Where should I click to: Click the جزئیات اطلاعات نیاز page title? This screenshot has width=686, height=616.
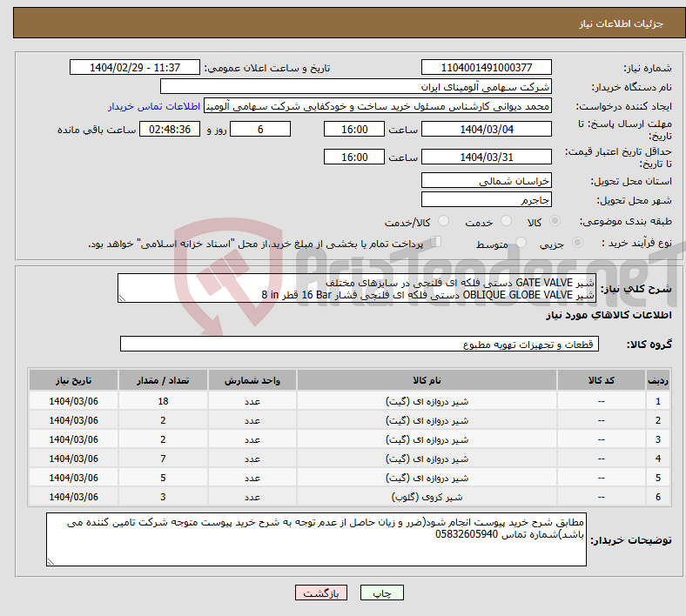pyautogui.click(x=622, y=23)
